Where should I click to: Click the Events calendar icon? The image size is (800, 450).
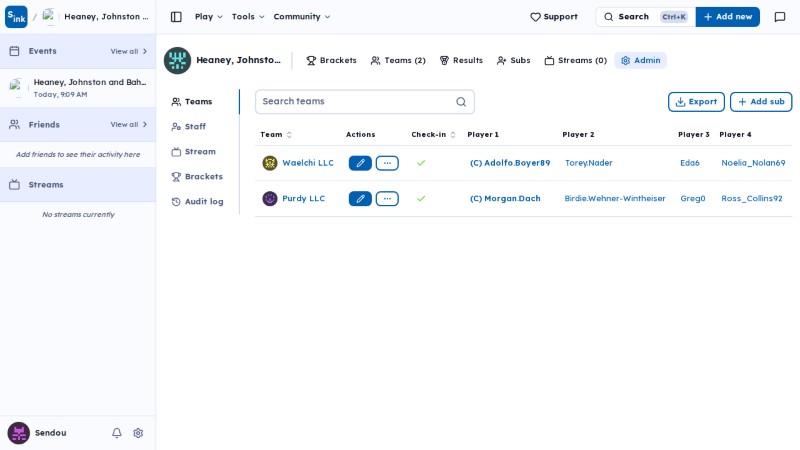coord(15,51)
